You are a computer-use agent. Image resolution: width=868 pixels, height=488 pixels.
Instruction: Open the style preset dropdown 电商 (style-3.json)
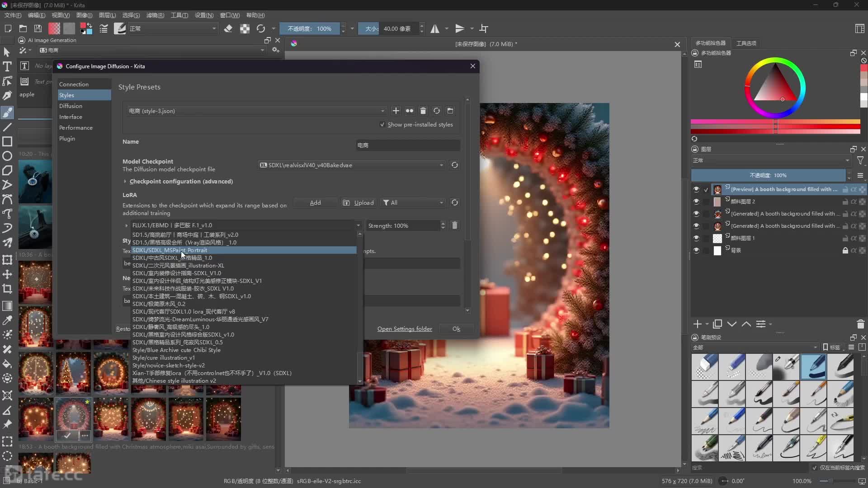256,111
